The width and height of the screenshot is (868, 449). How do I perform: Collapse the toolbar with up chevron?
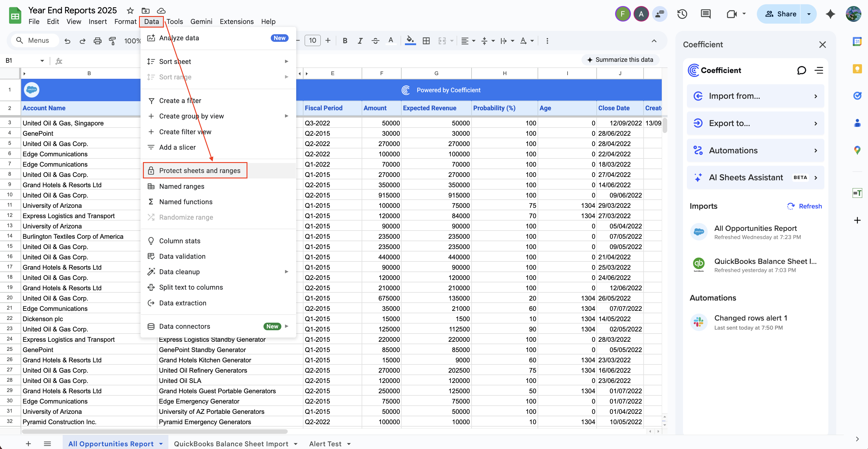pyautogui.click(x=654, y=41)
